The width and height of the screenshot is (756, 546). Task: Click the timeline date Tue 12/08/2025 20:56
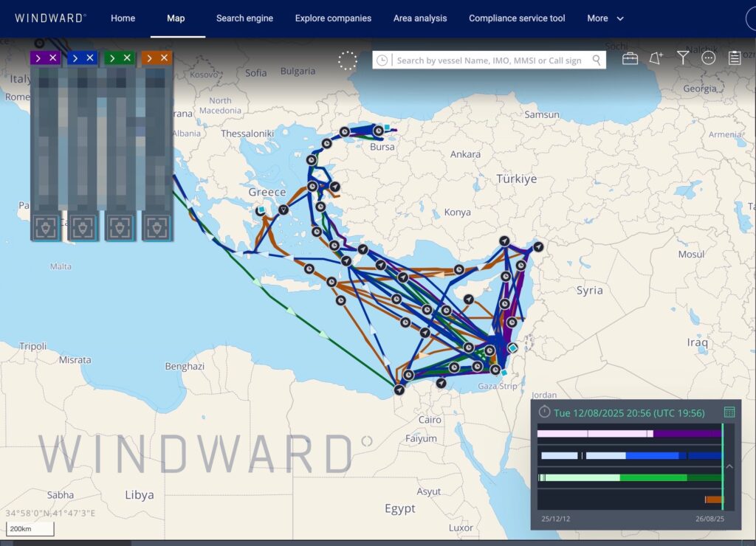point(629,413)
